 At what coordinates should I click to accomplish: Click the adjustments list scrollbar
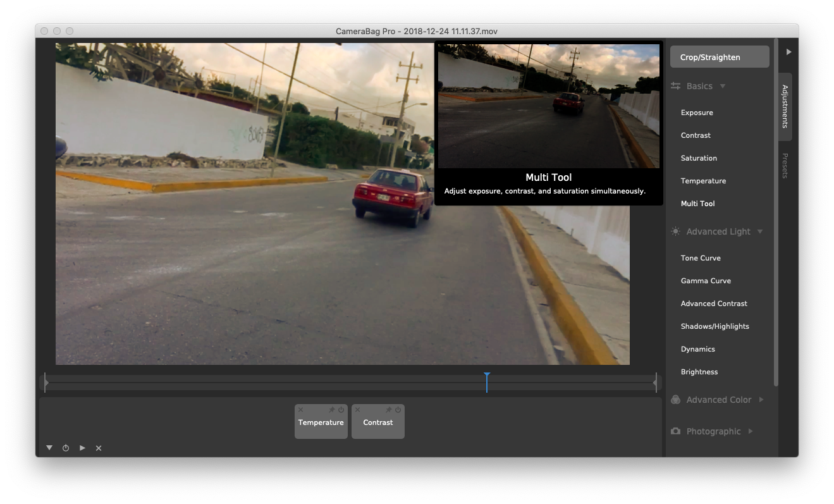776,213
